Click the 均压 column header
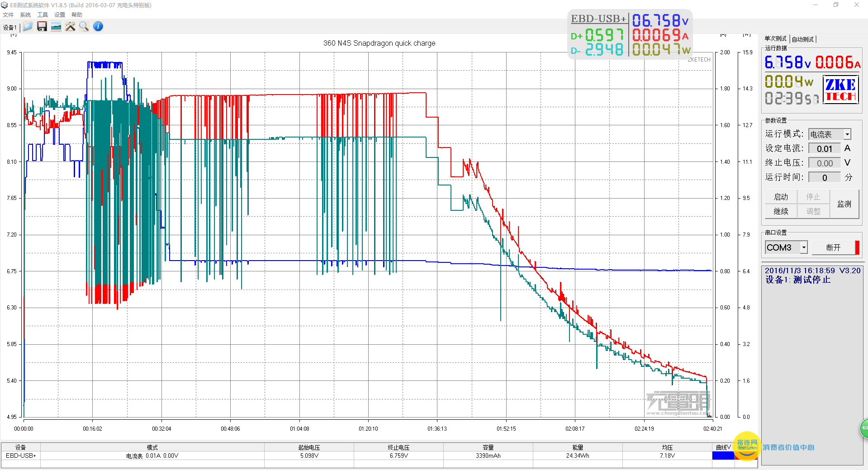This screenshot has height=470, width=868. (x=667, y=447)
